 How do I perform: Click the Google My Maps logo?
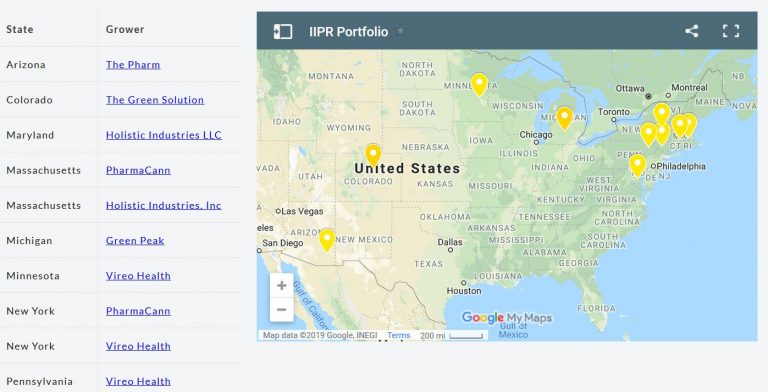tap(506, 318)
